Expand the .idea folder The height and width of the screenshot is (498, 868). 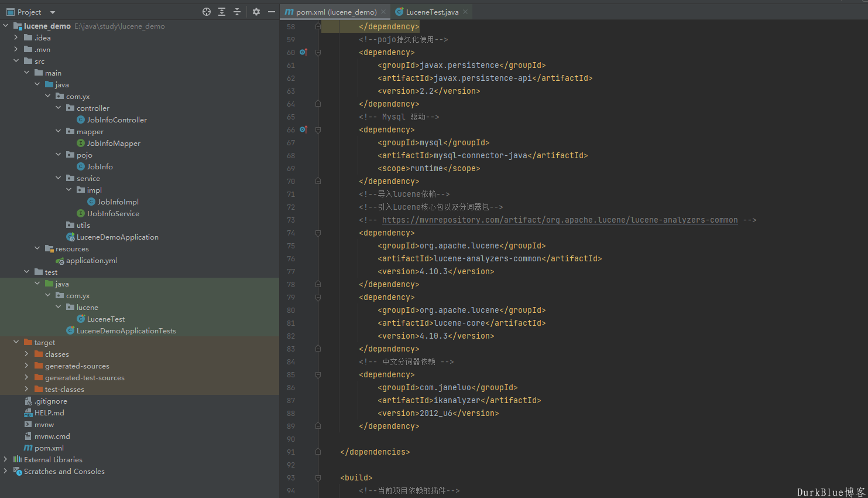click(16, 37)
